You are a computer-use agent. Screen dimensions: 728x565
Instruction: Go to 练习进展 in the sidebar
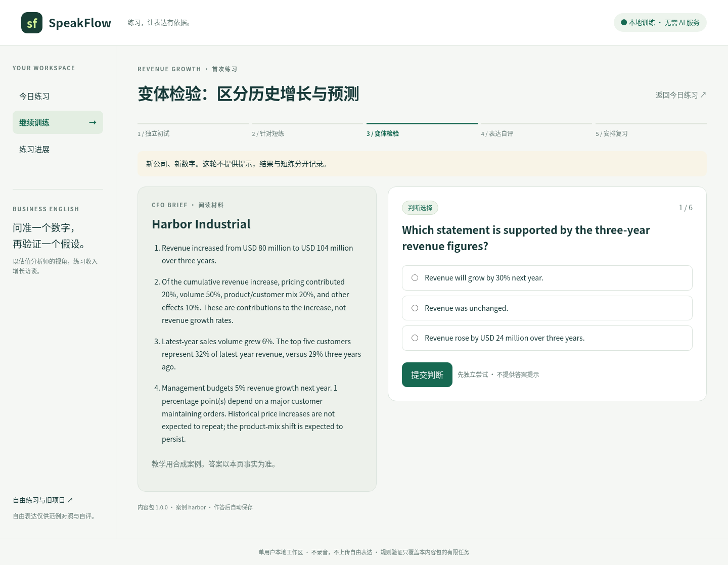[58, 149]
